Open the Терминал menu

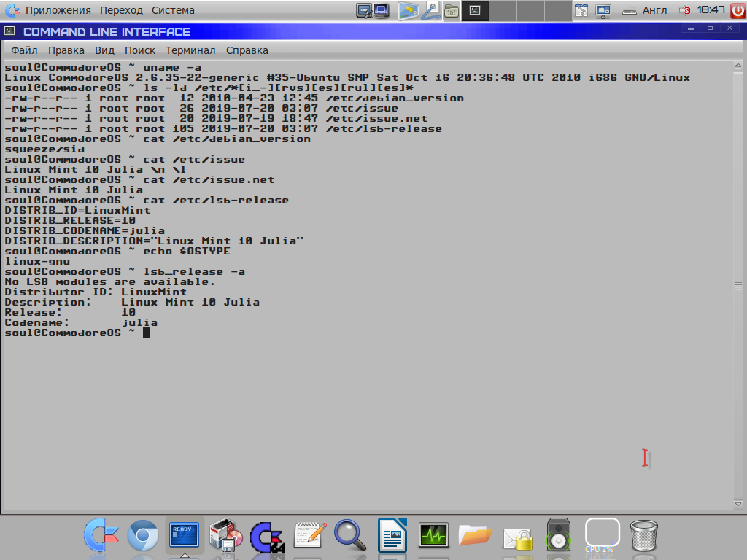[190, 50]
